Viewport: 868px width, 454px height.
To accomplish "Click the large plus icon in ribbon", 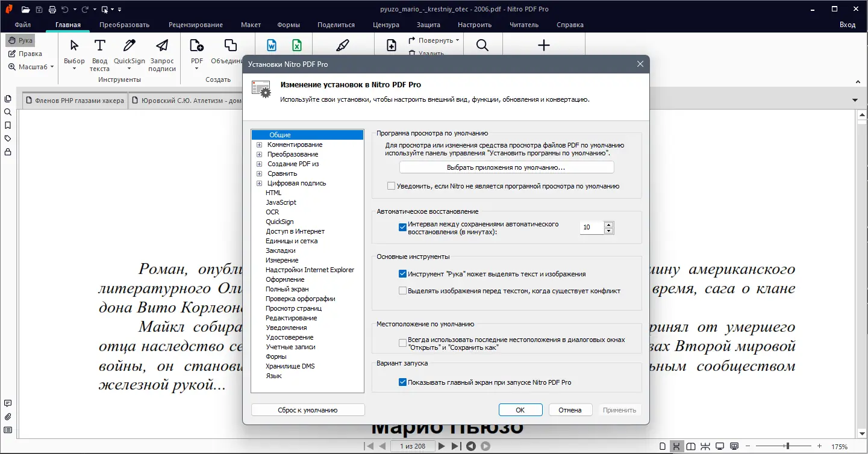I will [544, 46].
